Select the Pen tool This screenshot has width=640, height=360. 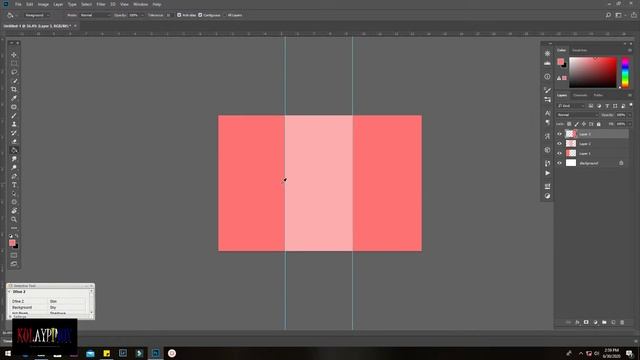[x=14, y=176]
